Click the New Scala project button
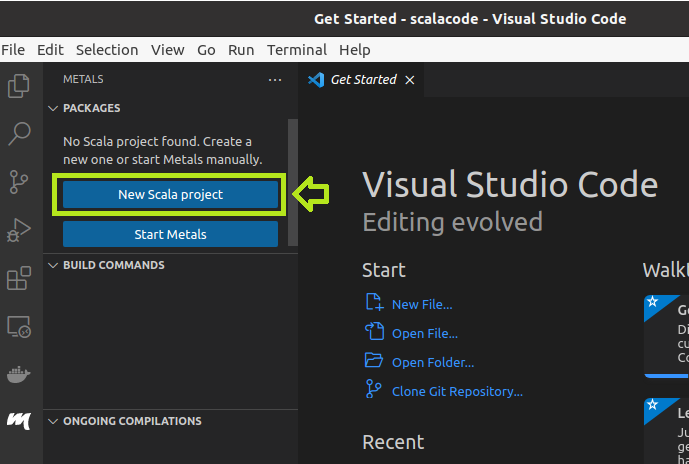This screenshot has height=464, width=689. pyautogui.click(x=170, y=194)
